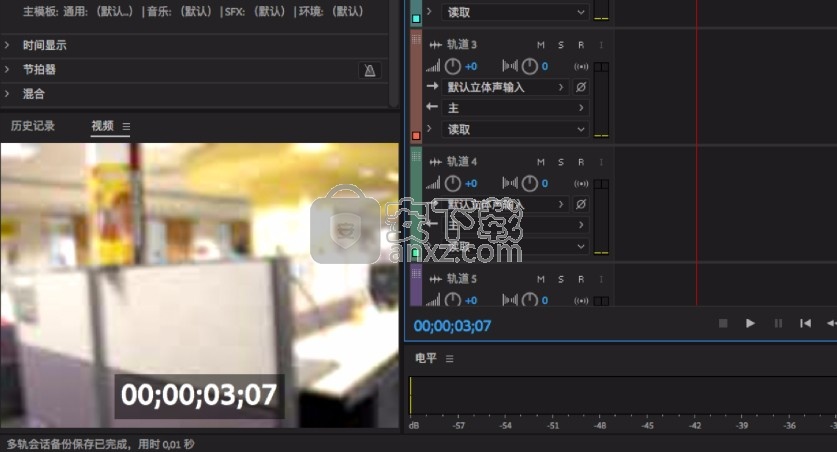Arm 轨道 3 for record with R

tap(581, 45)
